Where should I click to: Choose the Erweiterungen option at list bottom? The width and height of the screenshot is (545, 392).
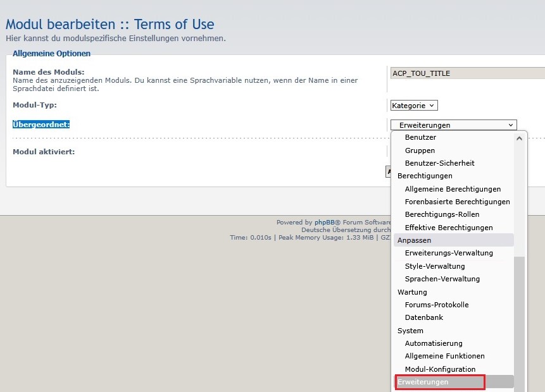423,382
